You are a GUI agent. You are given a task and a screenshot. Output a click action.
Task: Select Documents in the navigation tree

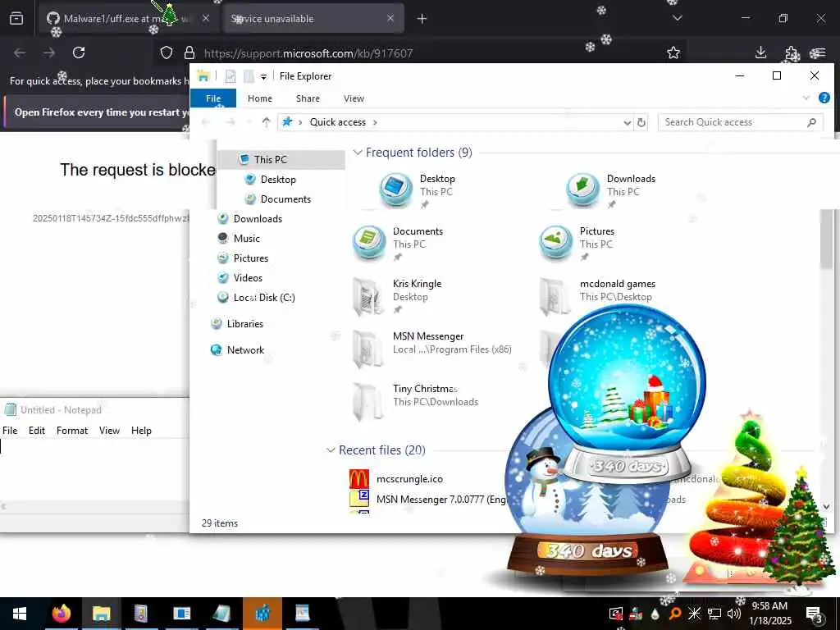[285, 199]
